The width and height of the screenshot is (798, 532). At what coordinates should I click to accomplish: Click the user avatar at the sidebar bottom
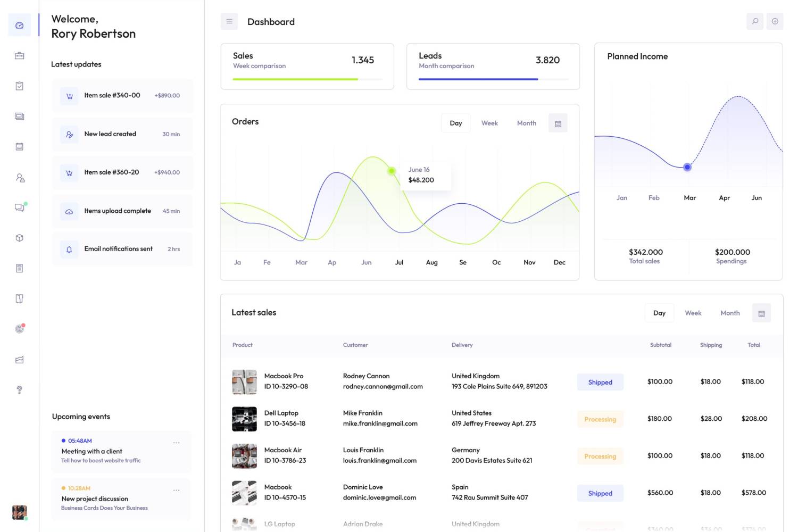click(20, 512)
